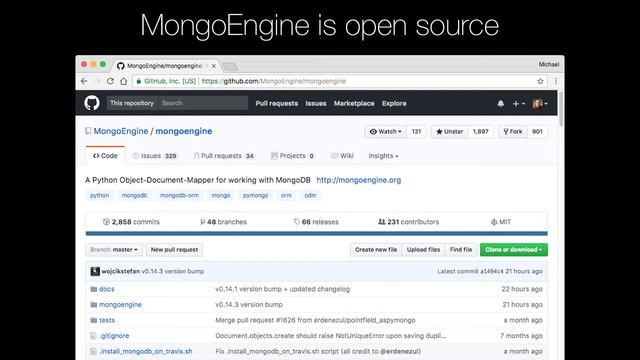The height and width of the screenshot is (360, 640).
Task: Switch to the Issues 329 tab
Action: [x=155, y=156]
